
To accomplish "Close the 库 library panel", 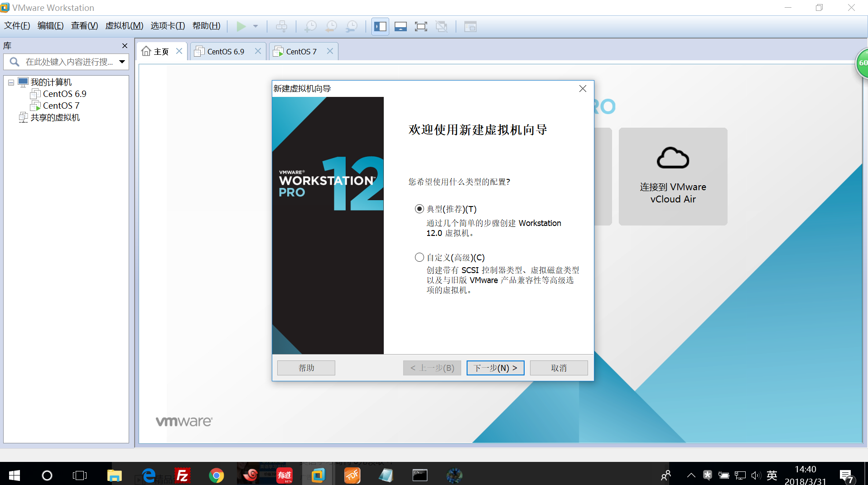I will coord(125,46).
